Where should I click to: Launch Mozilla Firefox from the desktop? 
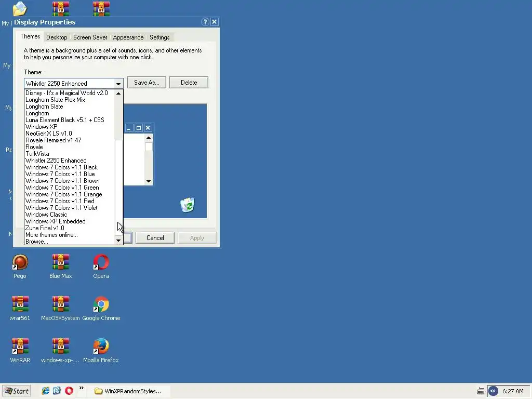(101, 347)
